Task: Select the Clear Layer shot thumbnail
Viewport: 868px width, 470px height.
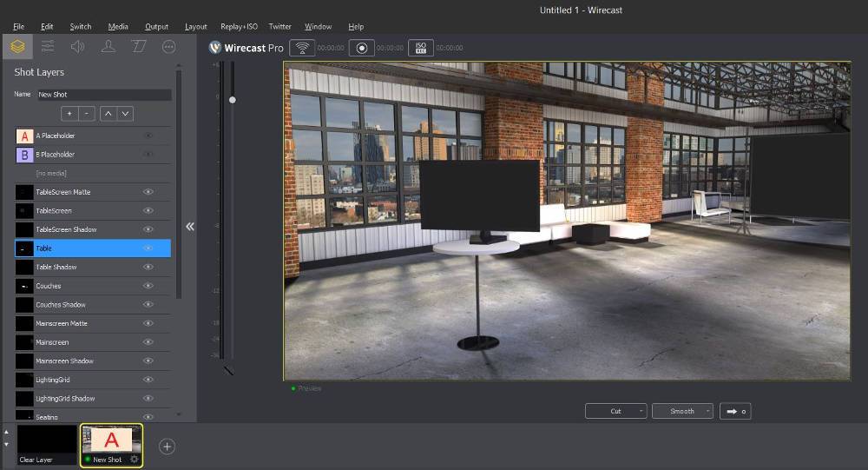Action: click(x=47, y=444)
